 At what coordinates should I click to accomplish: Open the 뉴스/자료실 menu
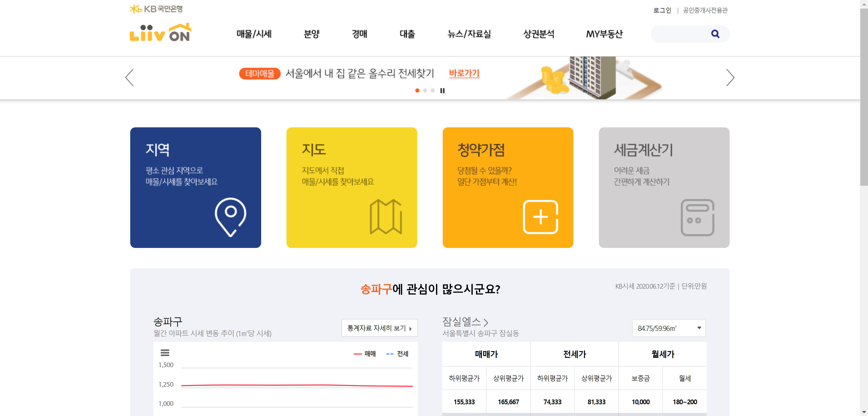click(x=469, y=34)
